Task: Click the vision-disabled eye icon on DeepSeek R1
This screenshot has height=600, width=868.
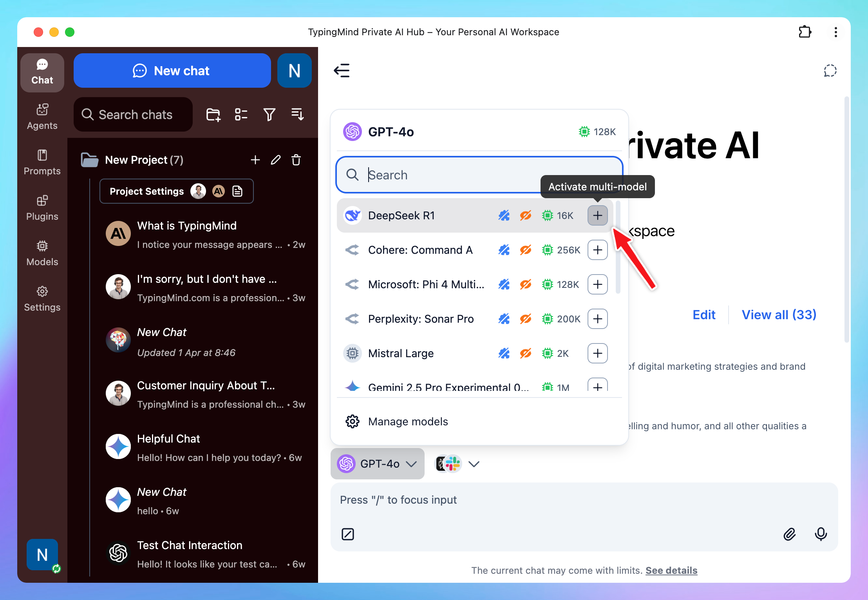Action: [x=525, y=215]
